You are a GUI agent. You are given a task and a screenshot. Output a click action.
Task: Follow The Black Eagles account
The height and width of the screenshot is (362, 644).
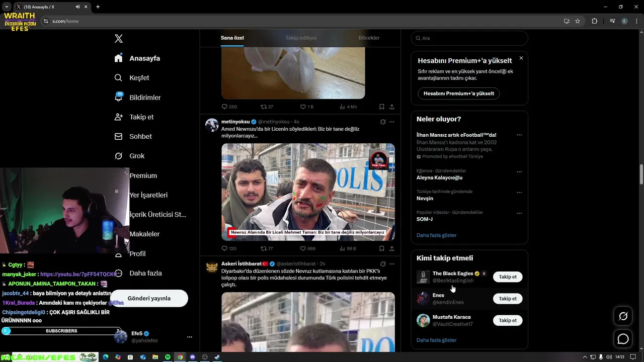click(x=508, y=277)
